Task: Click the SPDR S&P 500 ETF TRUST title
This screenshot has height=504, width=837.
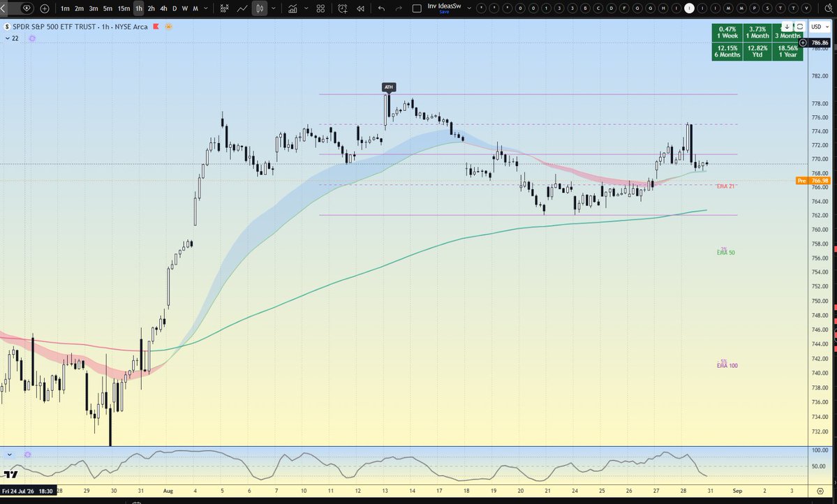Action: pos(54,27)
